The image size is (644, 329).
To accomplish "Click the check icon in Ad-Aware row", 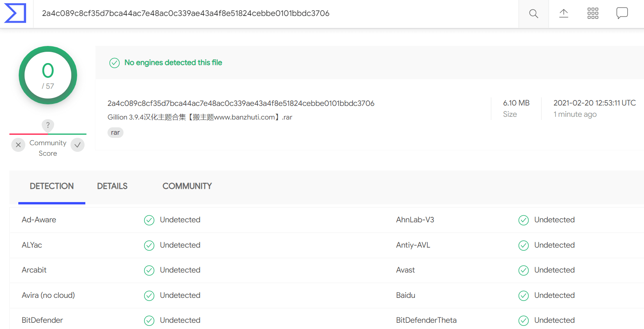I will pos(149,220).
